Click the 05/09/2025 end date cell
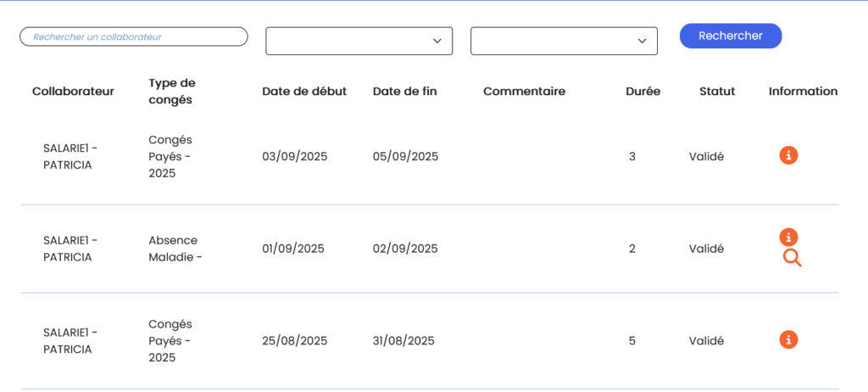 tap(405, 156)
